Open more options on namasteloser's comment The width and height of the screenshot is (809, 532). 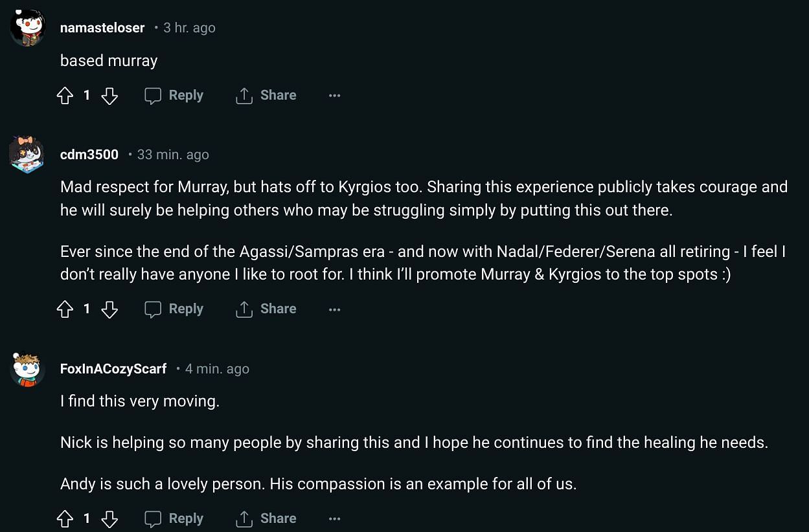334,96
